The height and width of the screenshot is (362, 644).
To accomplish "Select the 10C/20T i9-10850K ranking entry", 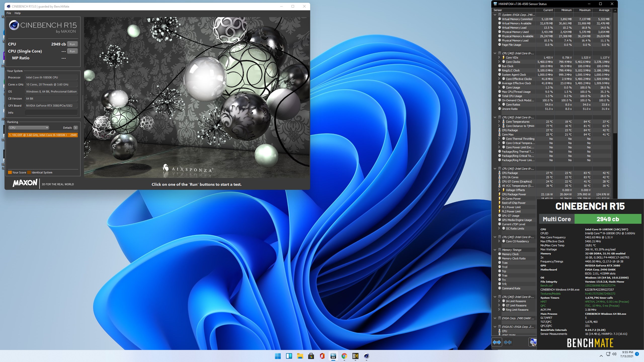I will point(43,135).
